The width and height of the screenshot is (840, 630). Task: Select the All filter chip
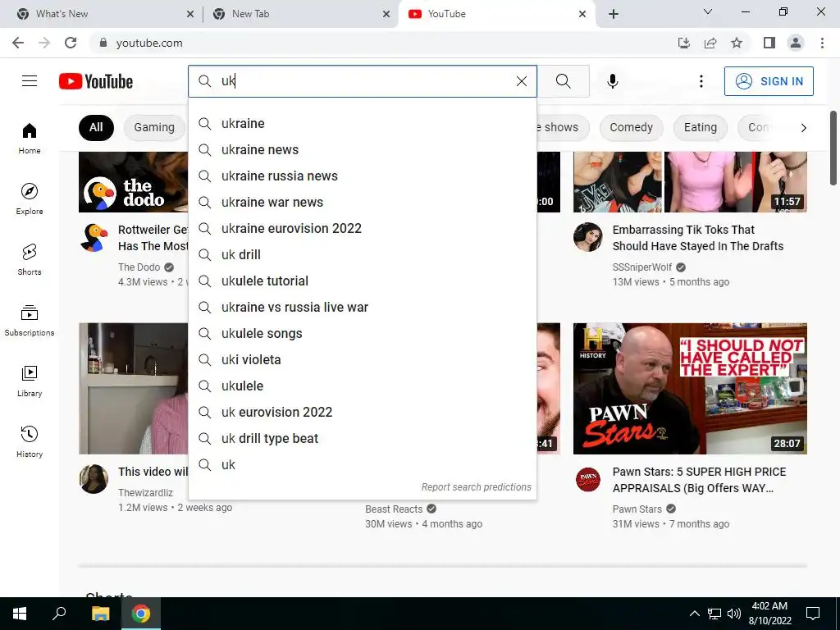click(96, 127)
